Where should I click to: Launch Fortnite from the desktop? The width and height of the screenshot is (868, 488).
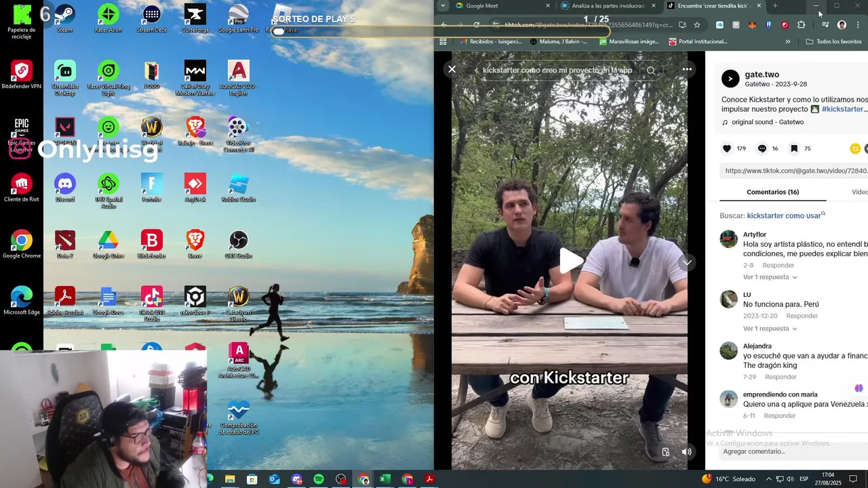coord(152,188)
